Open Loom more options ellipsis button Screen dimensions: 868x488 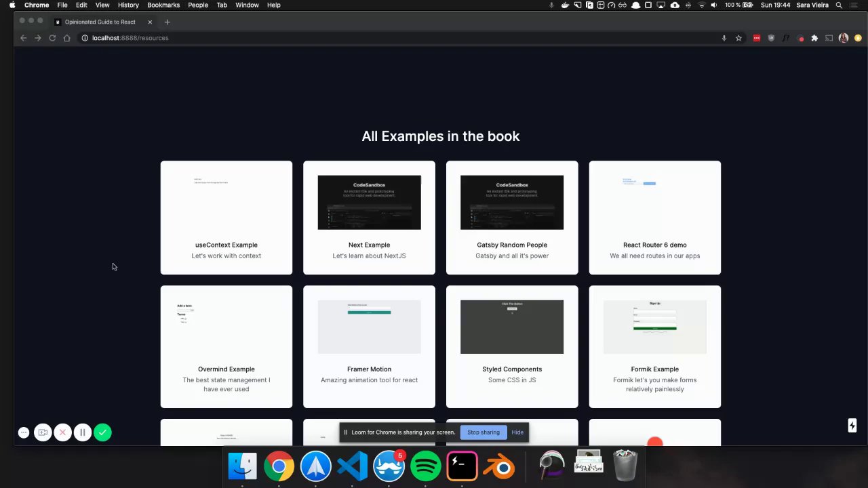click(x=24, y=432)
